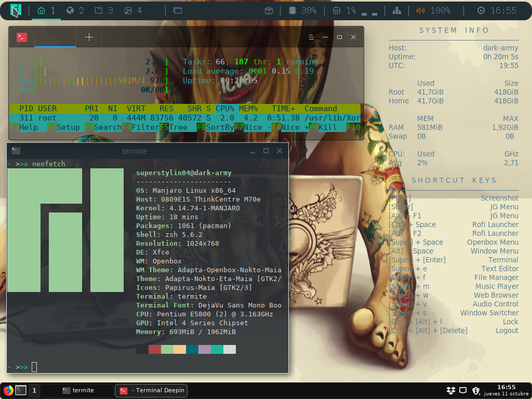
Task: Toggle the volume 100% speaker icon
Action: pyautogui.click(x=420, y=10)
